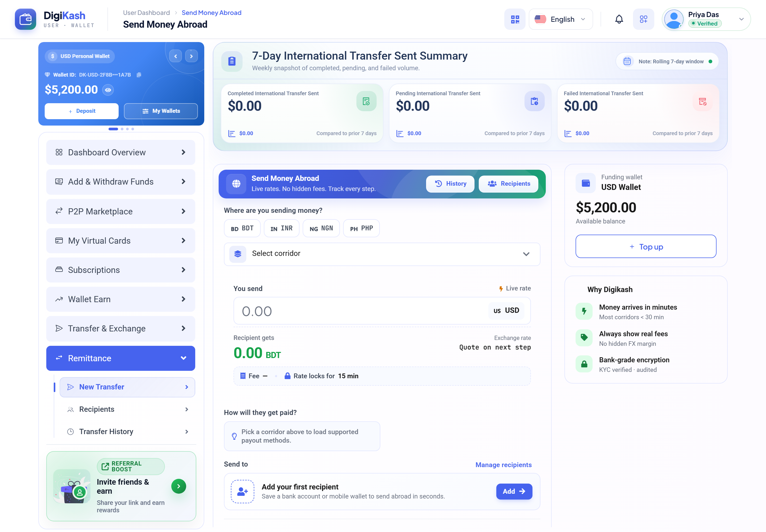Click the globe icon in Send Money banner
The image size is (766, 532).
(236, 184)
